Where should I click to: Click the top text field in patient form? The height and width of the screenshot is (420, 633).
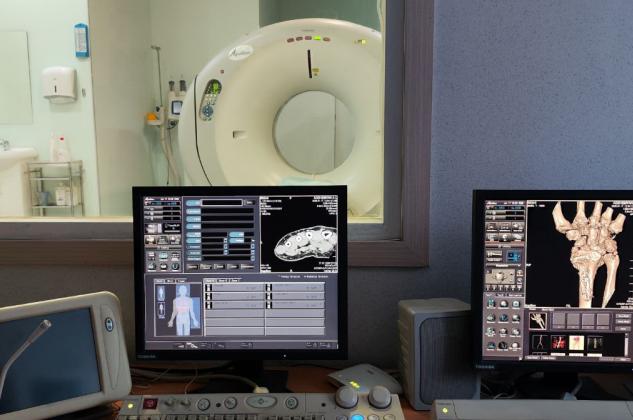pos(220,202)
